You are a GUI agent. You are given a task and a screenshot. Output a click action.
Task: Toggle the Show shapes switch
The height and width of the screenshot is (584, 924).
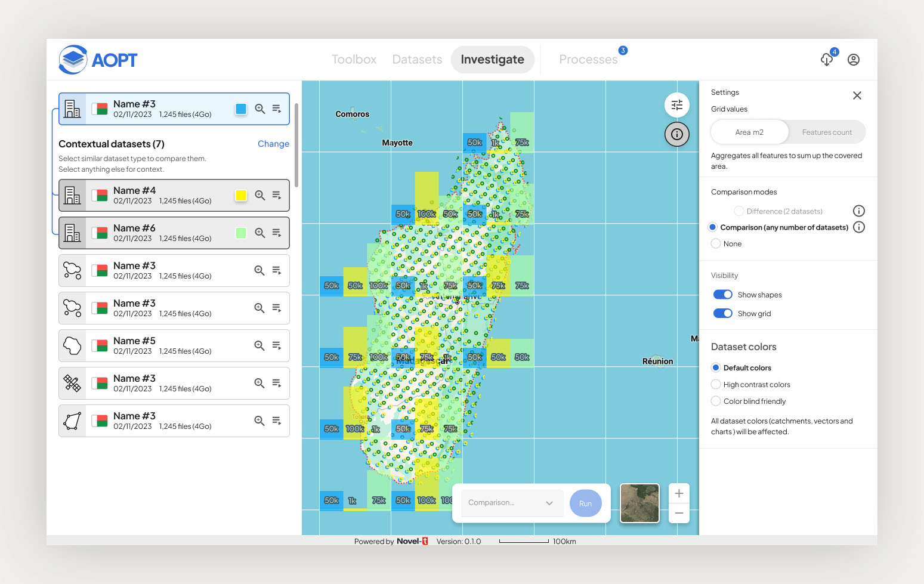pos(723,295)
